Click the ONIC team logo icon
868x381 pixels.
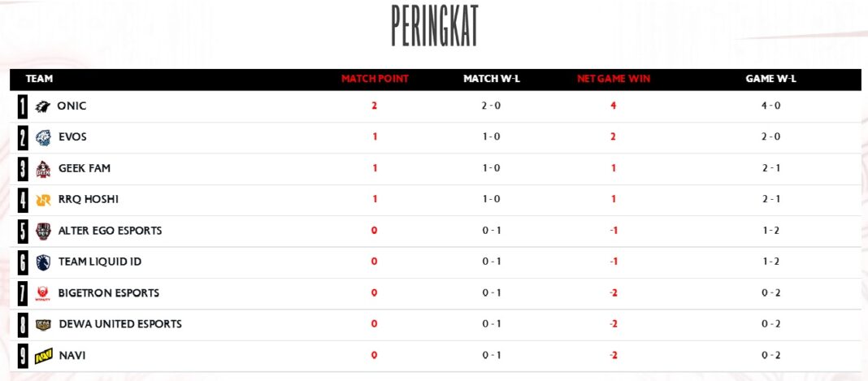[42, 106]
